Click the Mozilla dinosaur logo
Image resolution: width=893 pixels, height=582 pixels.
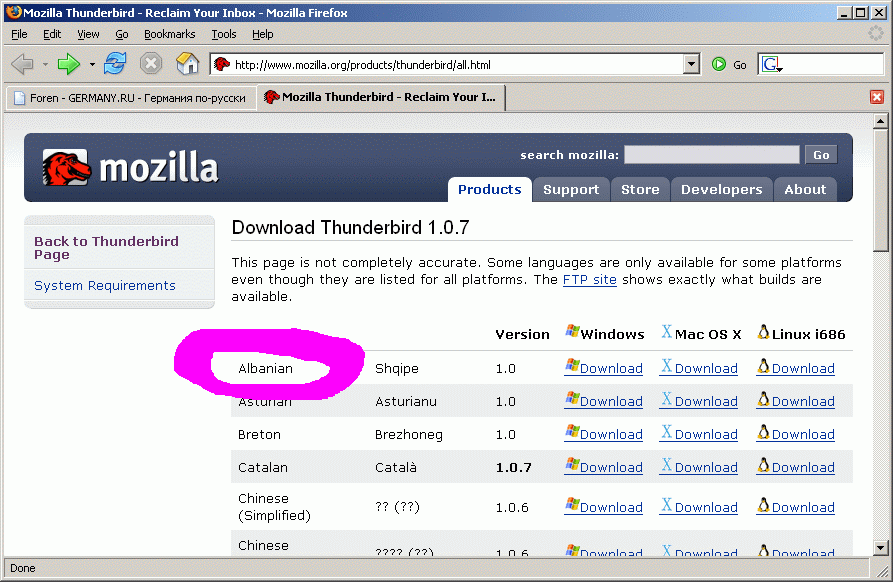click(67, 167)
